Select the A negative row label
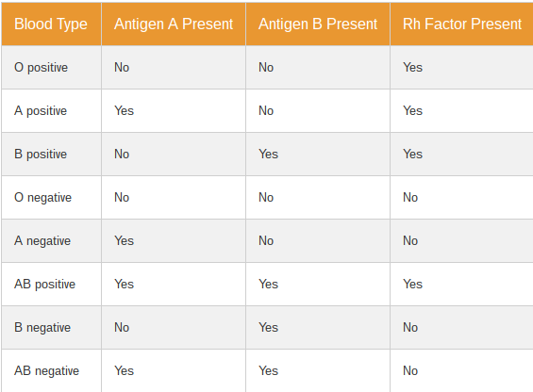Viewport: 533px width, 392px height. [42, 241]
